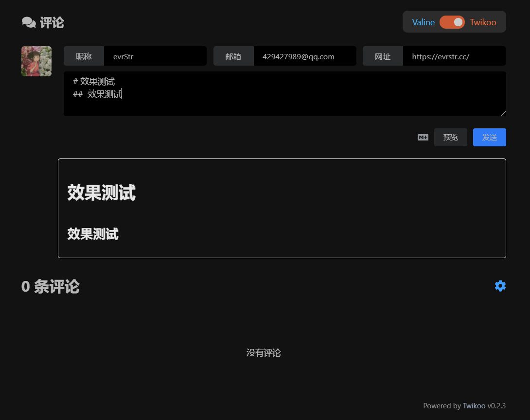The image size is (530, 420).
Task: Click the 预览 preview button
Action: [451, 137]
